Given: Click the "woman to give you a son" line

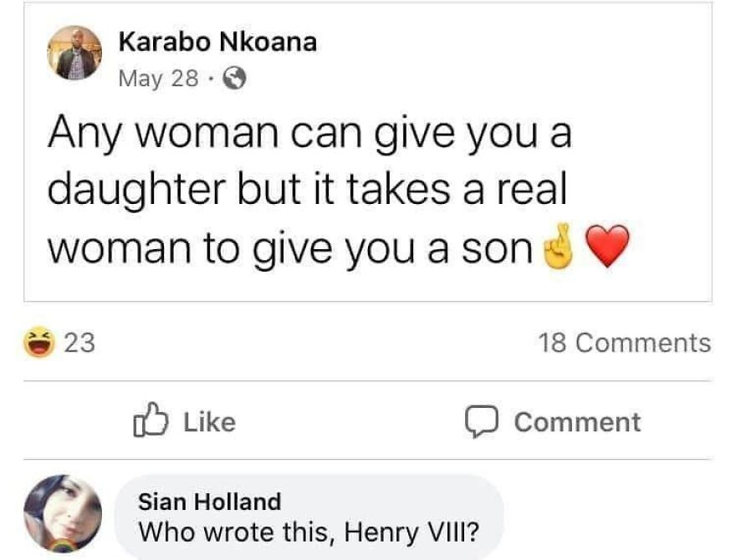Looking at the screenshot, I should (289, 248).
